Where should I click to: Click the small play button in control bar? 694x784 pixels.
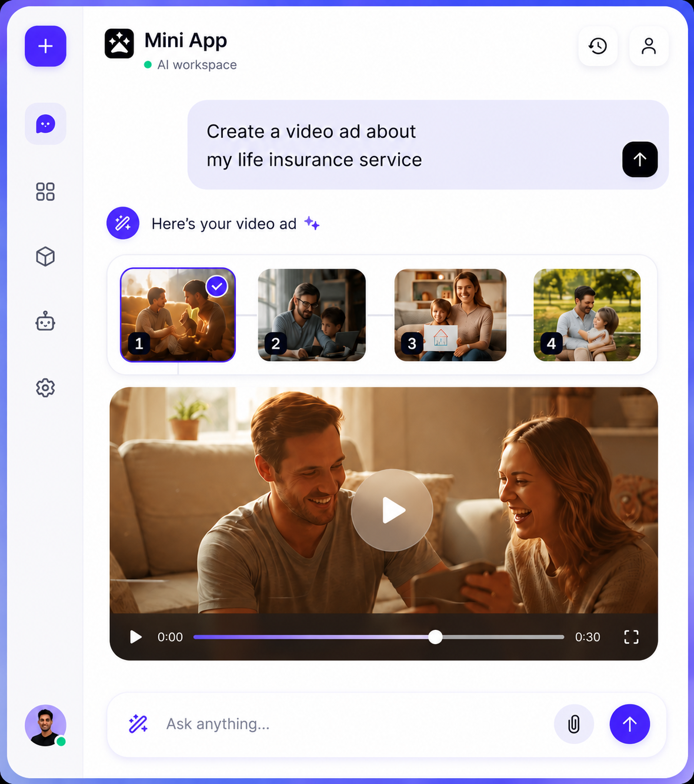(x=136, y=637)
